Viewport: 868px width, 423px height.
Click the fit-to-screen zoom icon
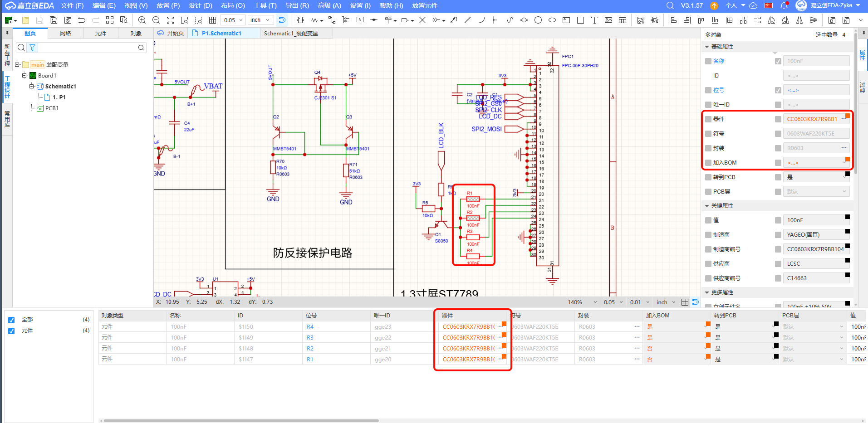(170, 20)
